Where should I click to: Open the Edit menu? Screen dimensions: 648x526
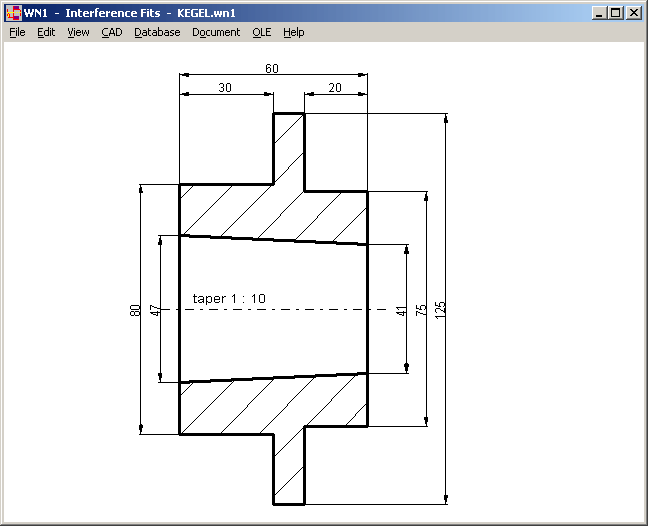pyautogui.click(x=46, y=32)
